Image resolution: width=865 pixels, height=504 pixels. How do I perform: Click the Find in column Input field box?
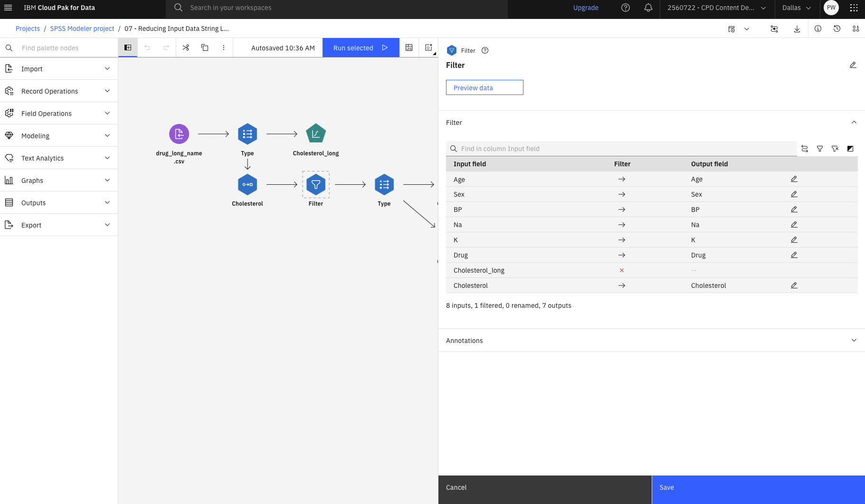click(621, 149)
